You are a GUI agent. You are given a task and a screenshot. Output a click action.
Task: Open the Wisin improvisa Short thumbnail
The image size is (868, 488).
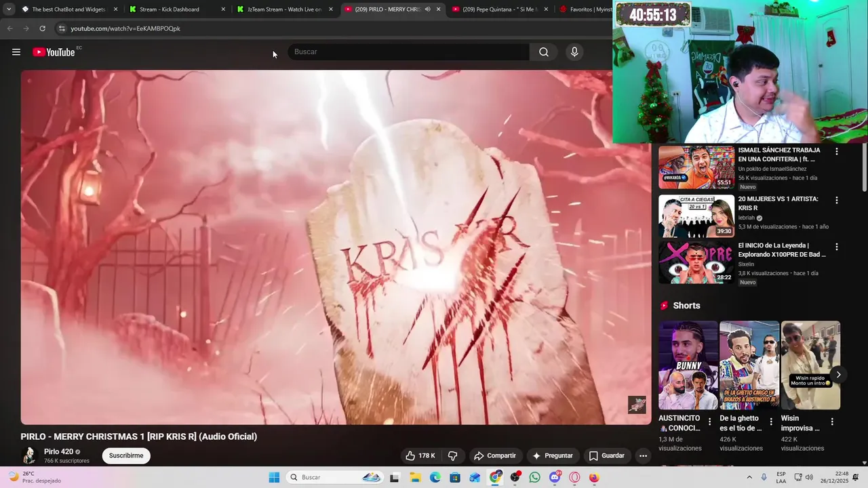810,365
